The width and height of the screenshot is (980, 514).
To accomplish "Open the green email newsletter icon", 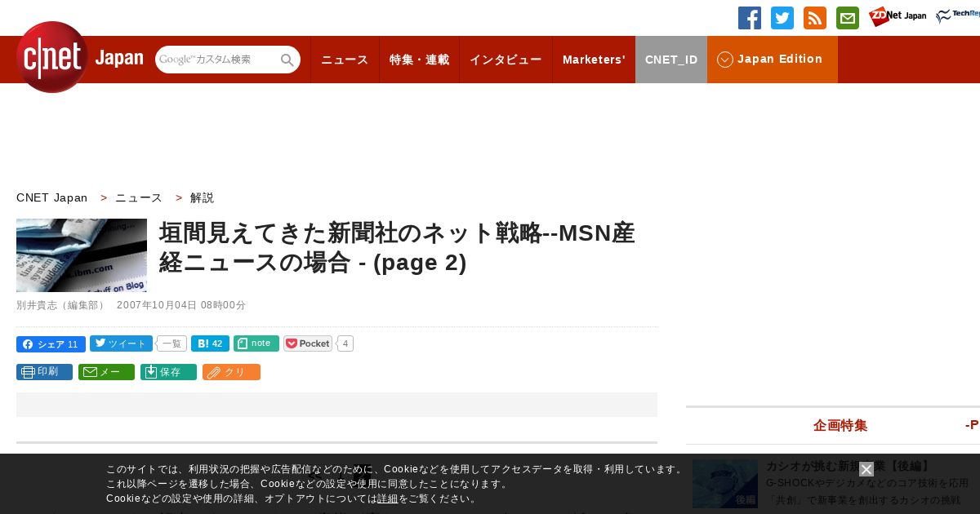I will click(x=847, y=18).
